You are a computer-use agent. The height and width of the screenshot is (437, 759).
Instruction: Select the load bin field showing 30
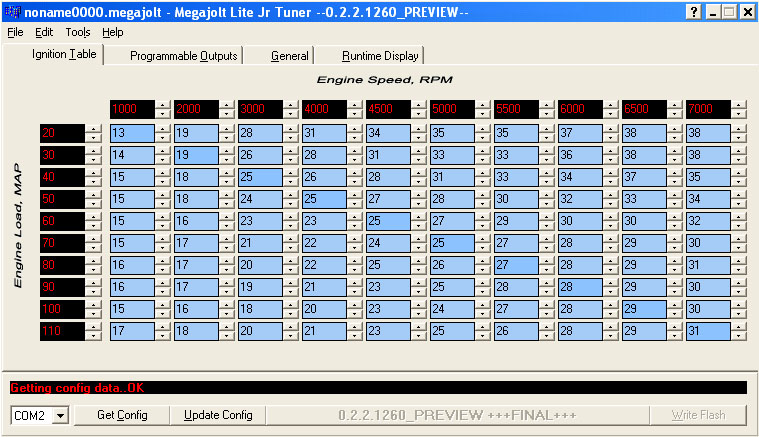coord(62,155)
